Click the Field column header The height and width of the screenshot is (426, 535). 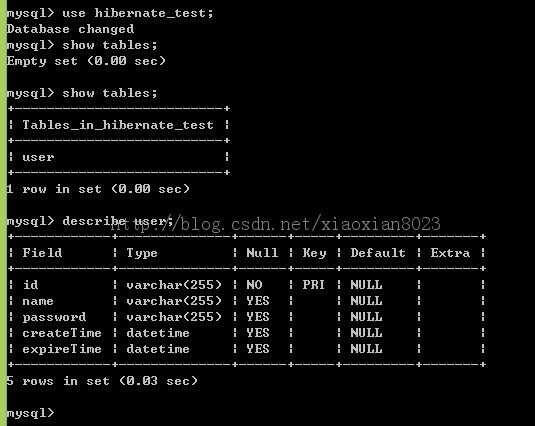click(x=42, y=253)
